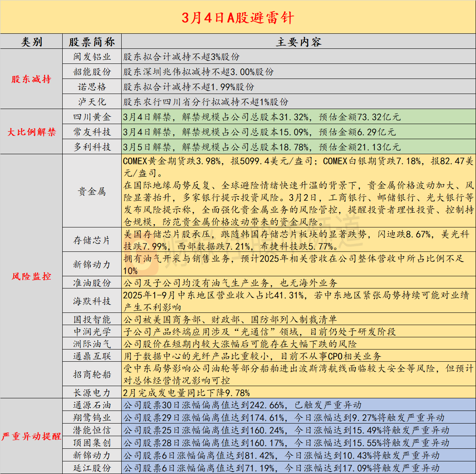Select stock name 长源电力
The width and height of the screenshot is (476, 474).
92,393
